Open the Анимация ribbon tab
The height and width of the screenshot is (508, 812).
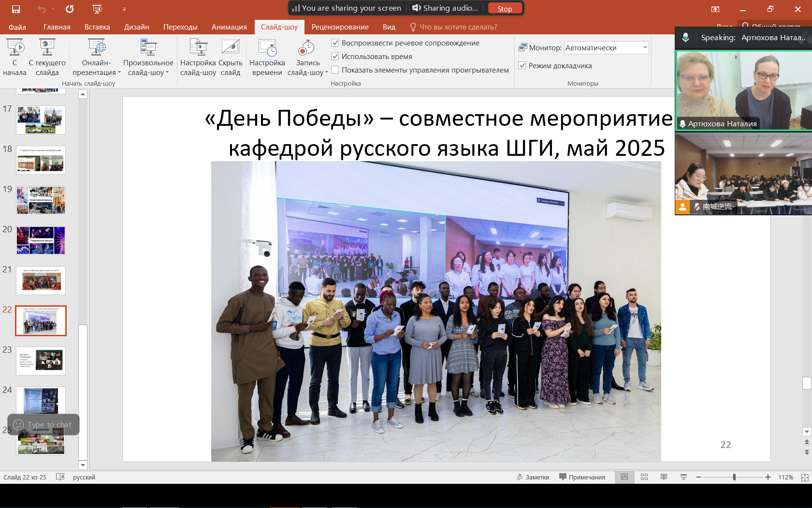[x=229, y=27]
